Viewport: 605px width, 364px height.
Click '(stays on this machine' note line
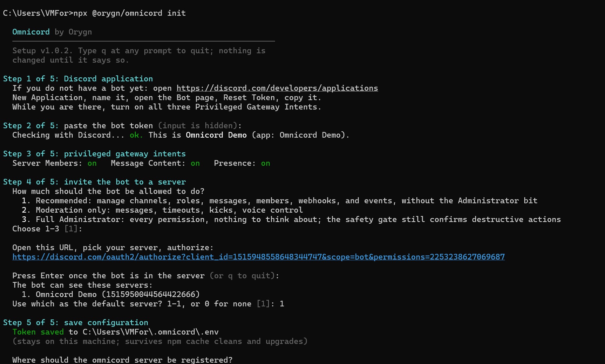click(160, 341)
